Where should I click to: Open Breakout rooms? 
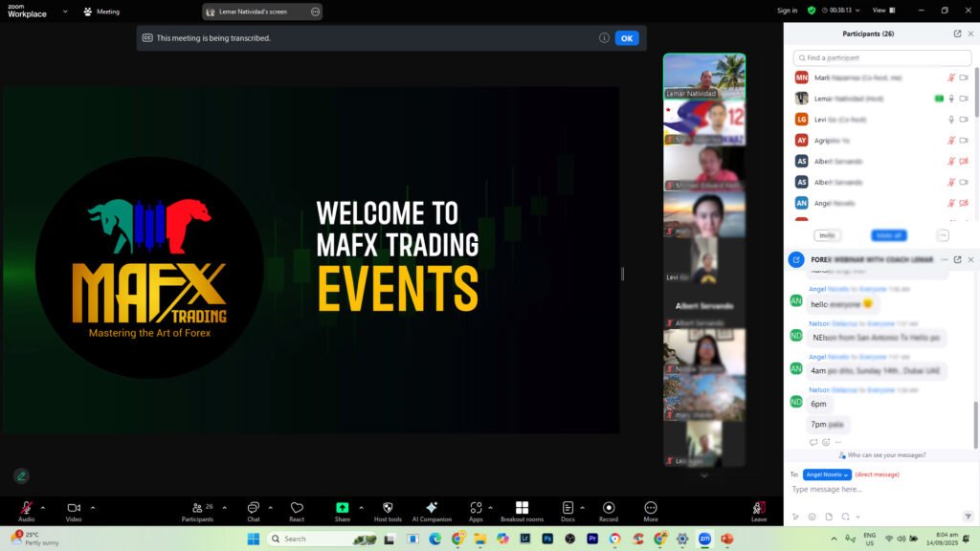pos(522,508)
